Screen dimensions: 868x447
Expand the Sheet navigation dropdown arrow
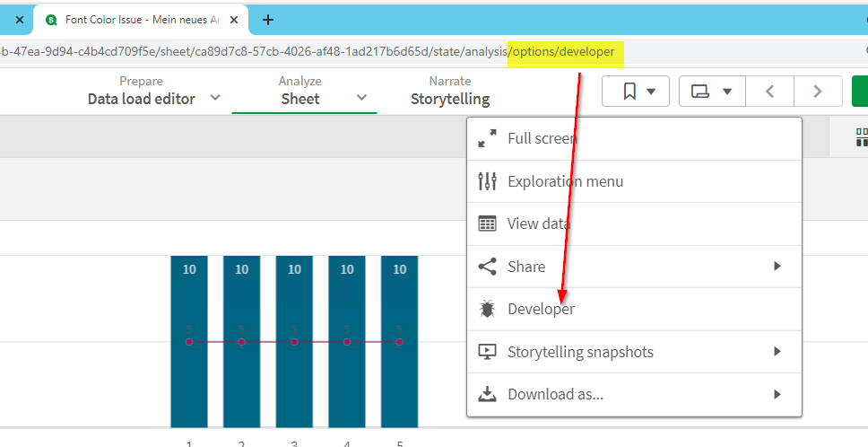tap(361, 98)
